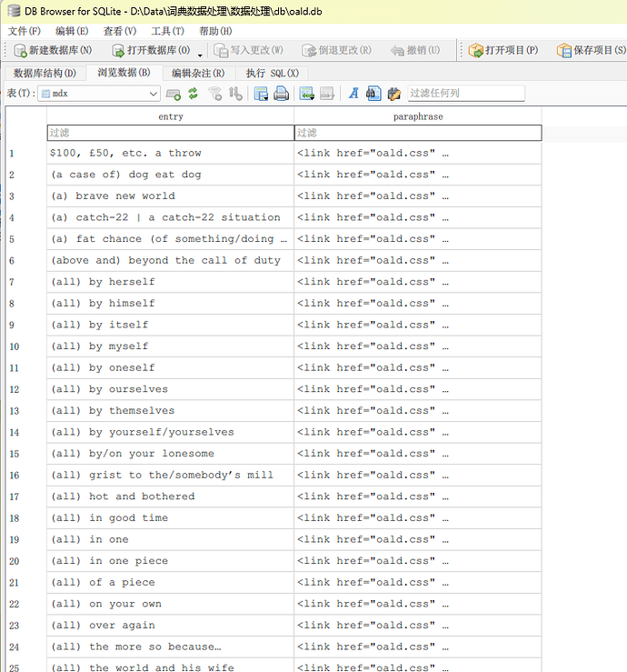
Task: Click the greyed delete record icon
Action: [327, 94]
